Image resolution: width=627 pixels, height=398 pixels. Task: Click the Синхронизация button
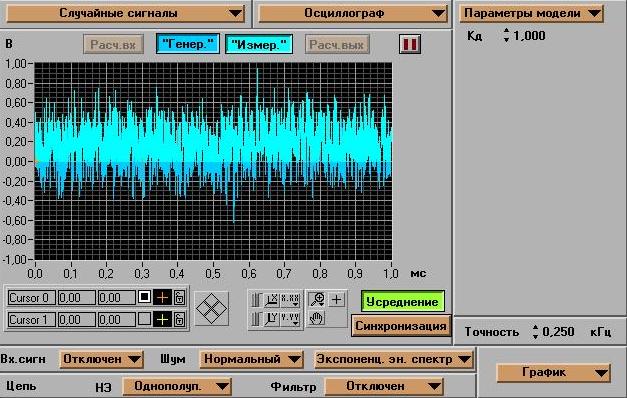coord(401,326)
